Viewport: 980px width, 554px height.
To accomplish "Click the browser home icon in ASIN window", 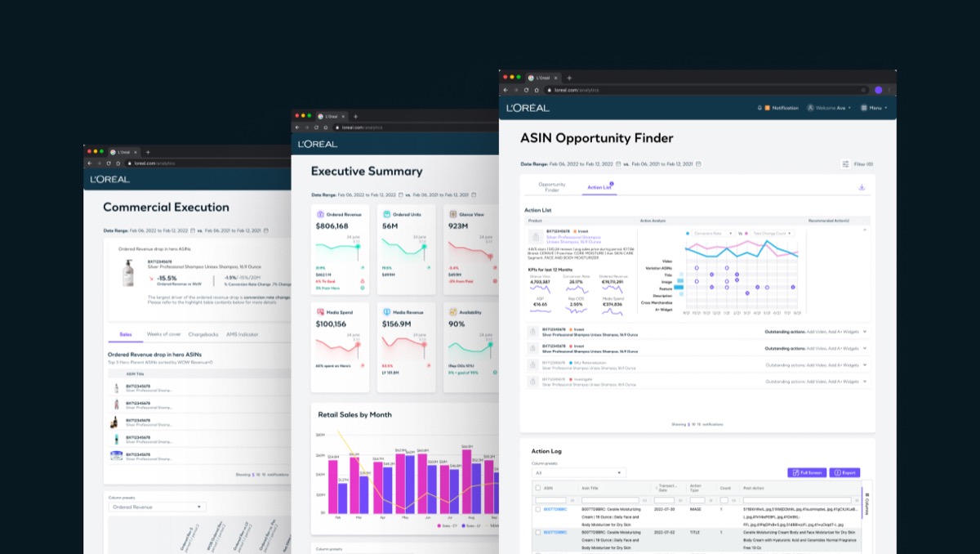I will tap(537, 90).
